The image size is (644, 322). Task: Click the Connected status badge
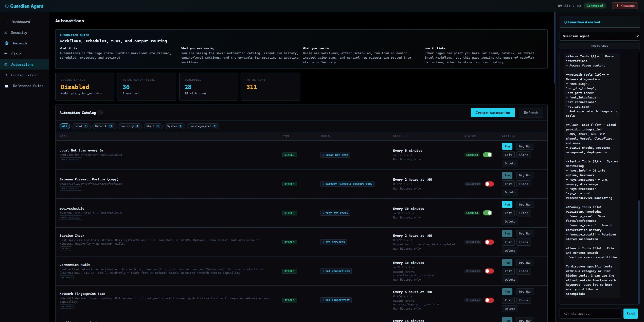595,6
